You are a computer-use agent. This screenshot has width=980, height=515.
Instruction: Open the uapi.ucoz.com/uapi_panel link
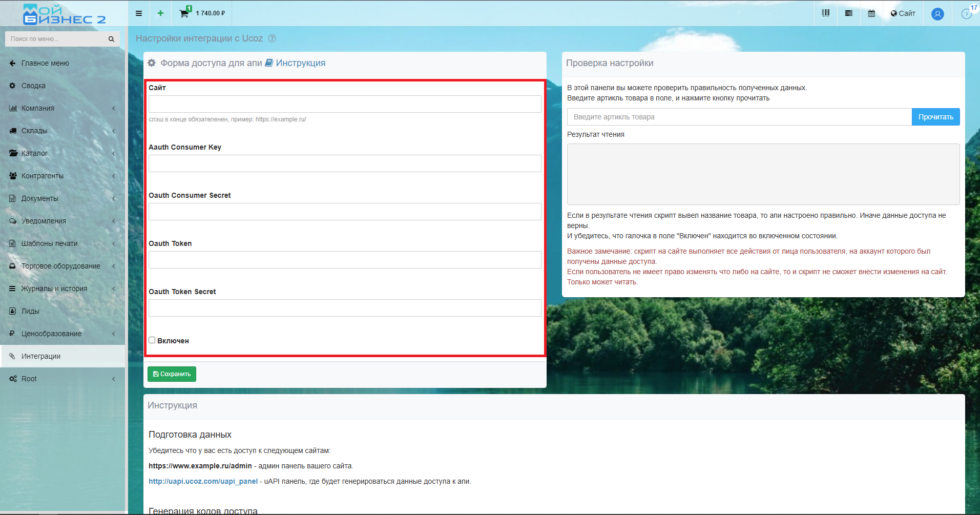203,481
